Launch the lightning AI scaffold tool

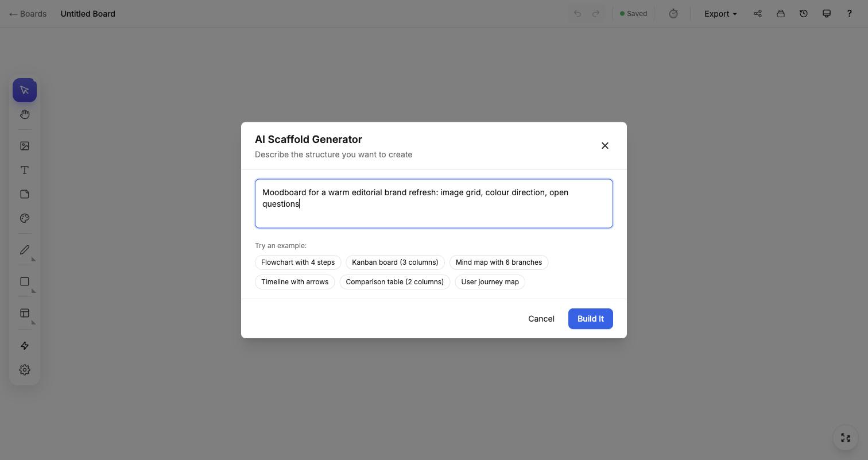(x=25, y=346)
